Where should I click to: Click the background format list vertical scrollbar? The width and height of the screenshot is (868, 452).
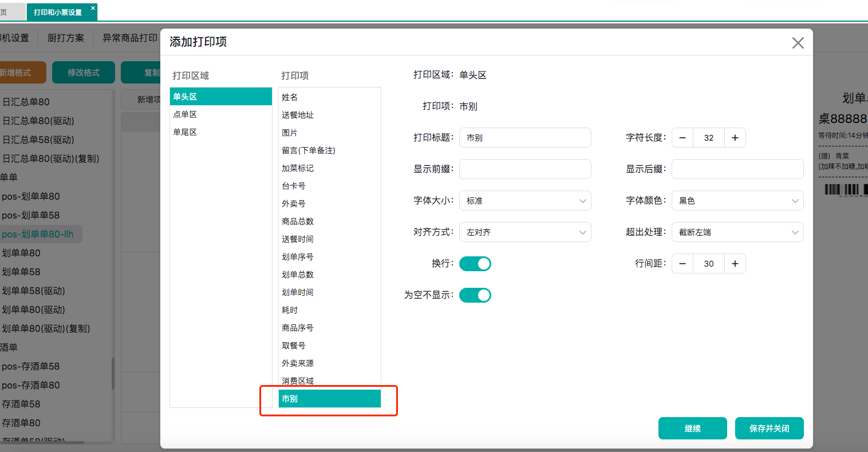pyautogui.click(x=113, y=374)
